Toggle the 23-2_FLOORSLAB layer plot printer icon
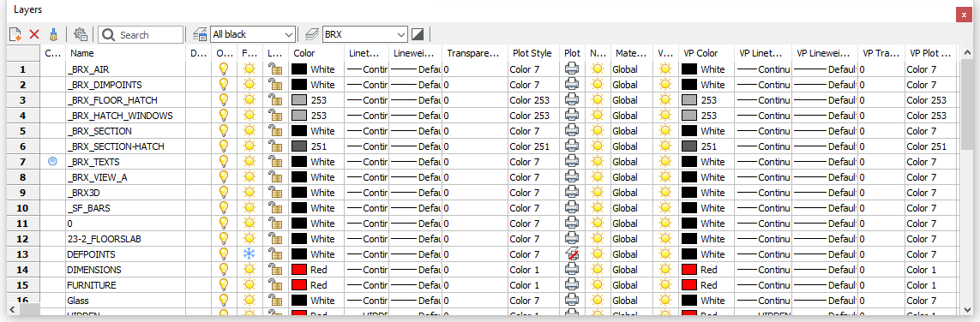 pos(572,238)
